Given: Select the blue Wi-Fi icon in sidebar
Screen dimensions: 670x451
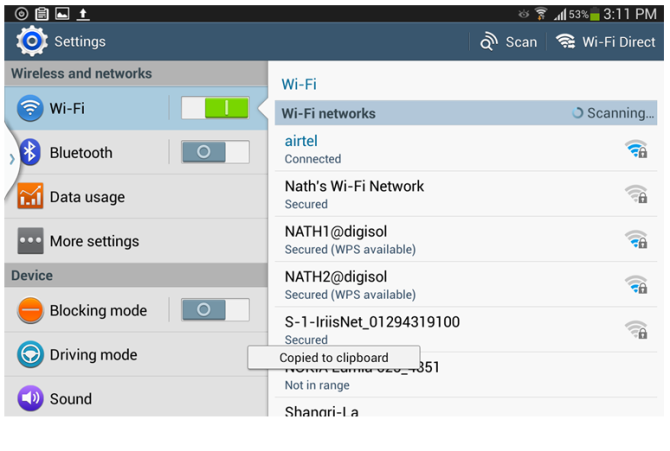Looking at the screenshot, I should point(30,108).
